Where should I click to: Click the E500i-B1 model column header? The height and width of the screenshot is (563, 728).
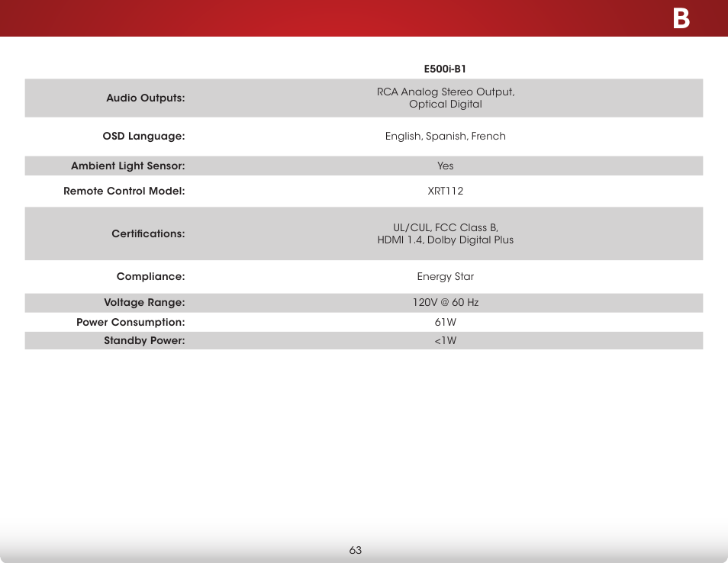445,69
